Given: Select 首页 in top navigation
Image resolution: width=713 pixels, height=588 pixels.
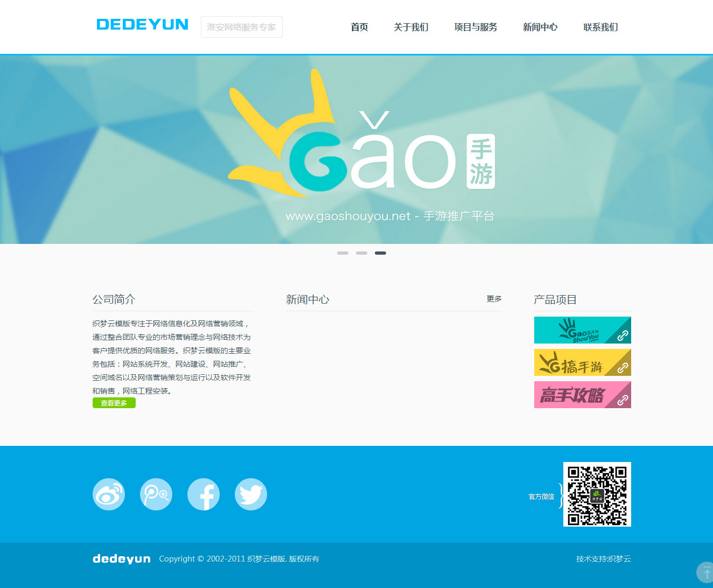Looking at the screenshot, I should (359, 27).
